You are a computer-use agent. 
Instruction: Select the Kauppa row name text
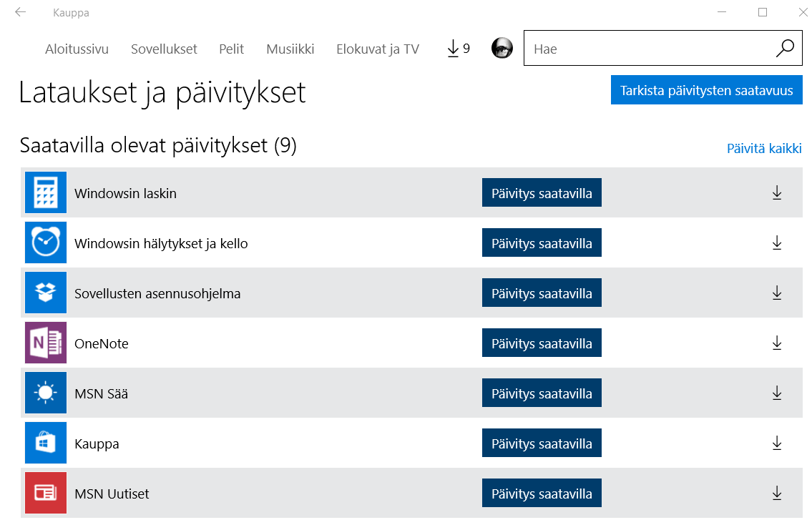pyautogui.click(x=97, y=444)
